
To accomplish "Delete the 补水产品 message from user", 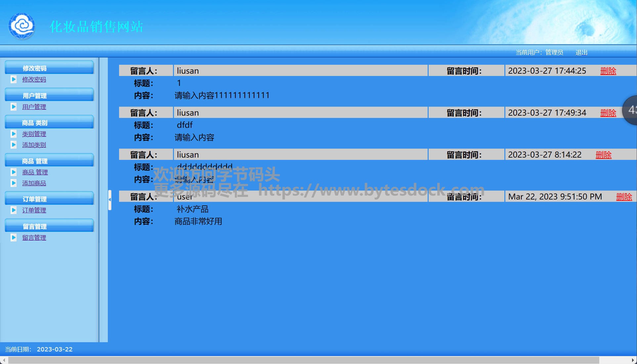I will click(624, 197).
